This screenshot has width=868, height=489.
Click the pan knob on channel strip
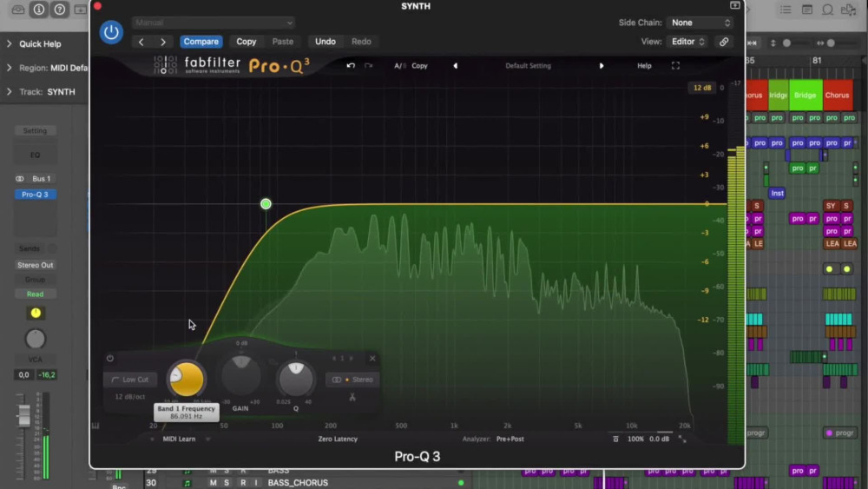[36, 339]
